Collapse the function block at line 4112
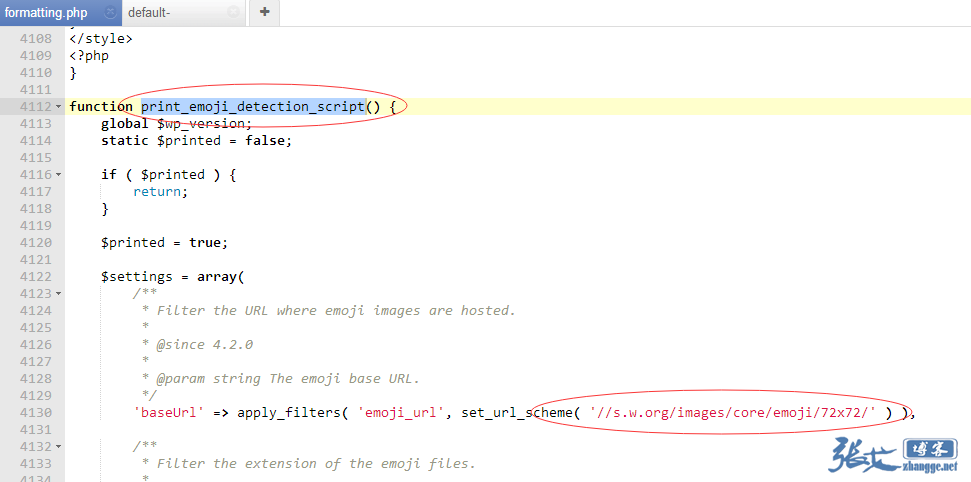971x482 pixels. (x=58, y=107)
